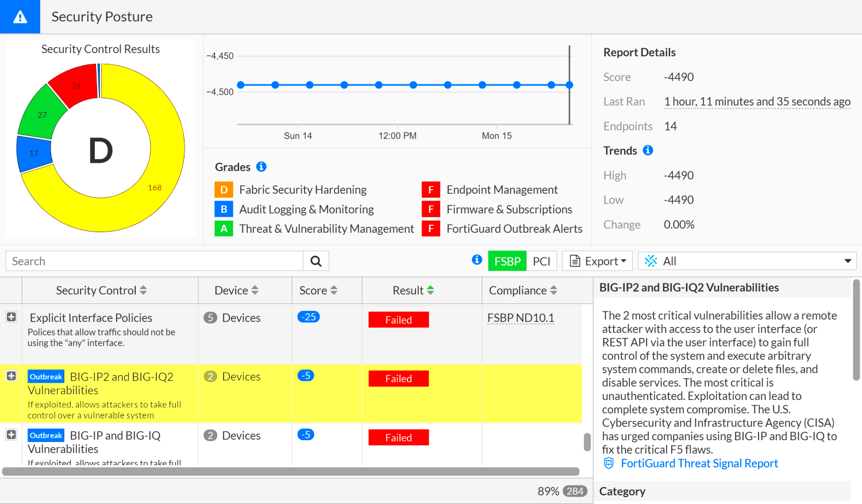862x504 pixels.
Task: Click the FSBP ND10.1 compliance link
Action: (x=521, y=317)
